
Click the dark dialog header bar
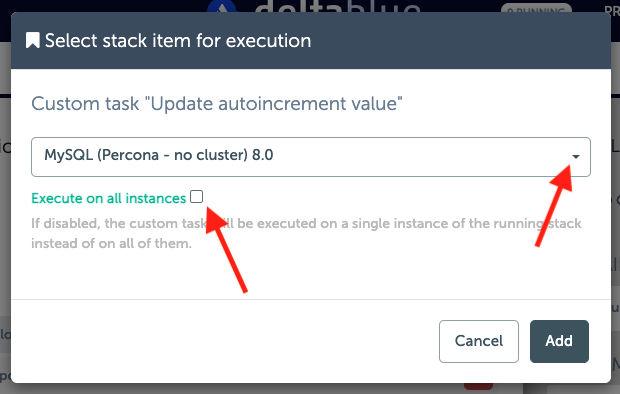(x=311, y=40)
